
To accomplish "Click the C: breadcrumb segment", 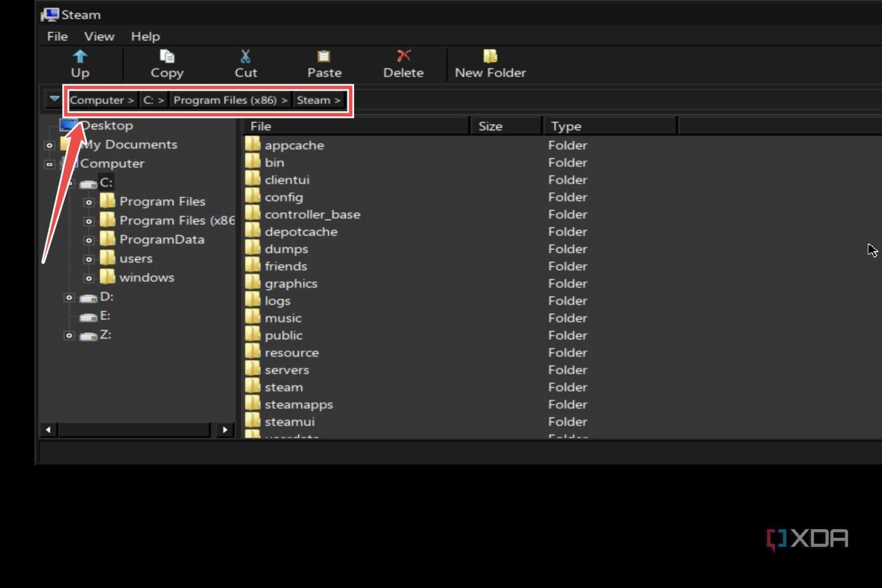I will pyautogui.click(x=153, y=100).
